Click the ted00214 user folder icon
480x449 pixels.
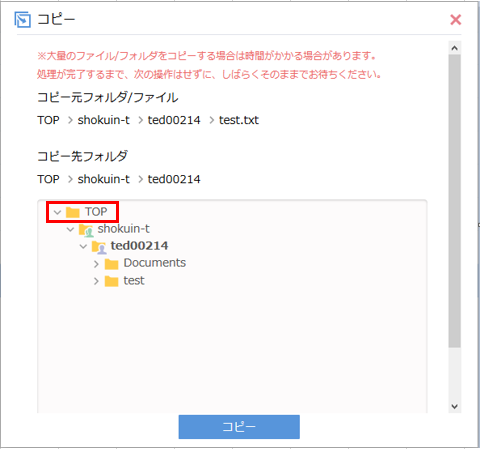pyautogui.click(x=99, y=247)
